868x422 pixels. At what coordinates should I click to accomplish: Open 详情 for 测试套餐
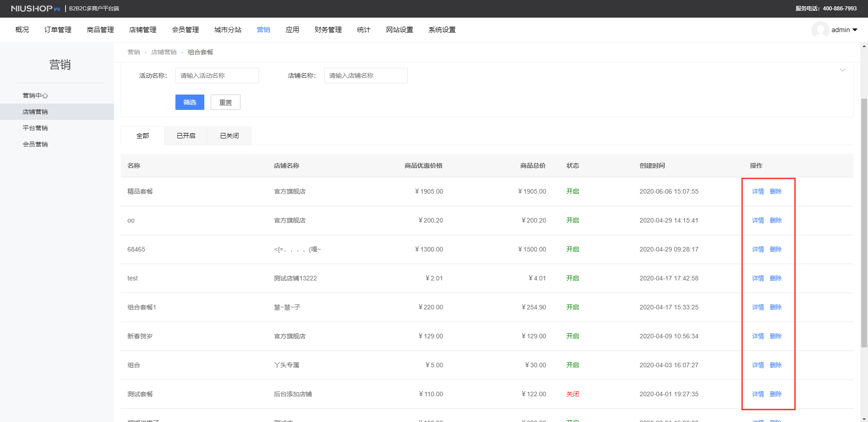point(758,394)
